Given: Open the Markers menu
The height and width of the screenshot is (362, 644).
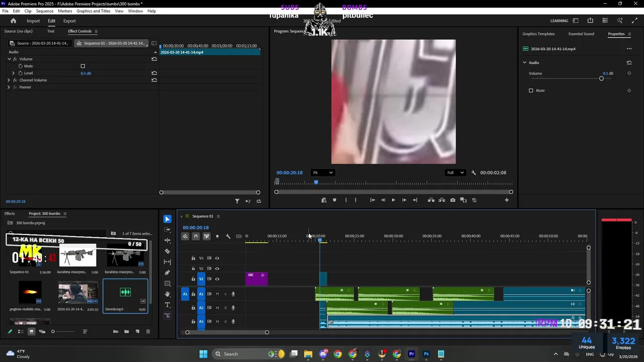Looking at the screenshot, I should tap(65, 11).
